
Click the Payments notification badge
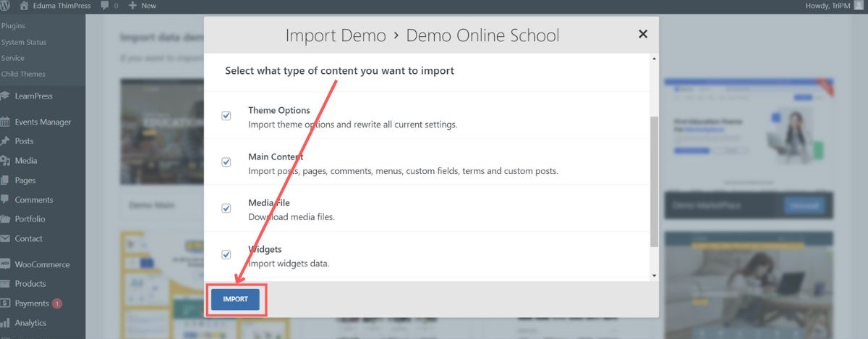[57, 304]
